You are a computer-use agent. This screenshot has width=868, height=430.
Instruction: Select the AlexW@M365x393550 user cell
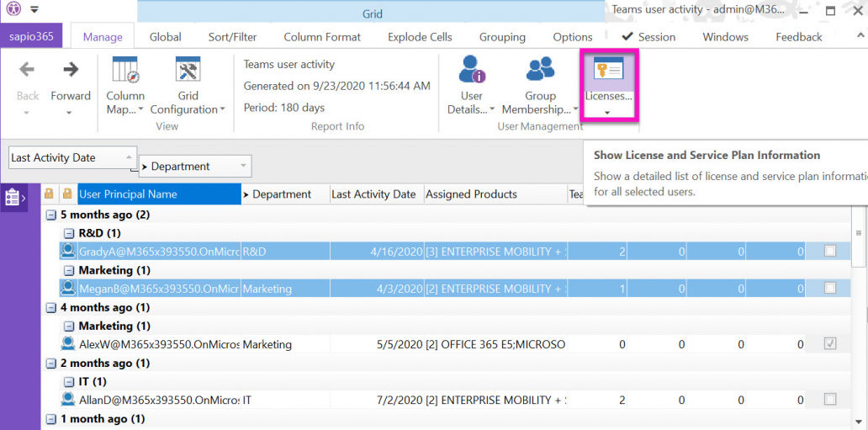(160, 344)
